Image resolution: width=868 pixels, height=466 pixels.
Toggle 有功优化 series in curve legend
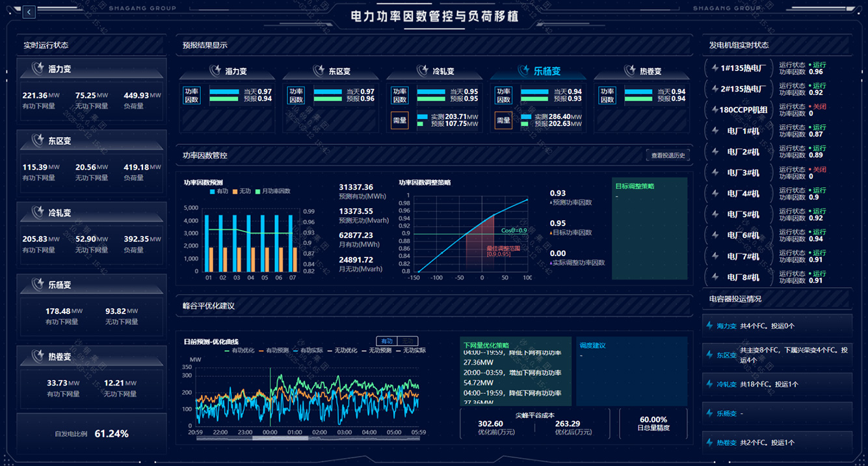point(240,350)
